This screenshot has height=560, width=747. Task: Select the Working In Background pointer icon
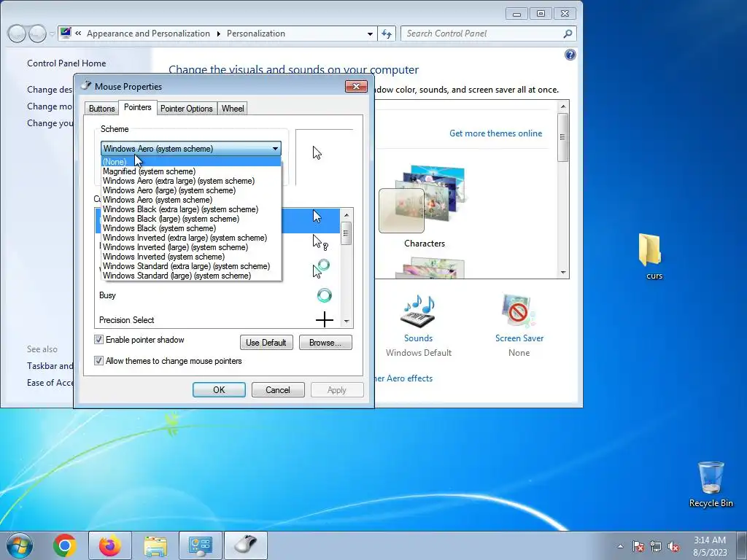[x=321, y=269]
